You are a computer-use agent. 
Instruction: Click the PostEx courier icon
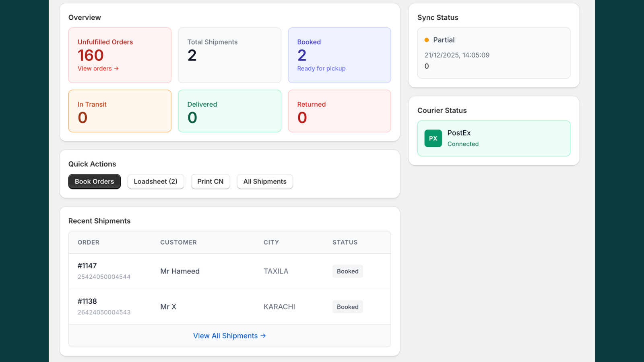(433, 138)
